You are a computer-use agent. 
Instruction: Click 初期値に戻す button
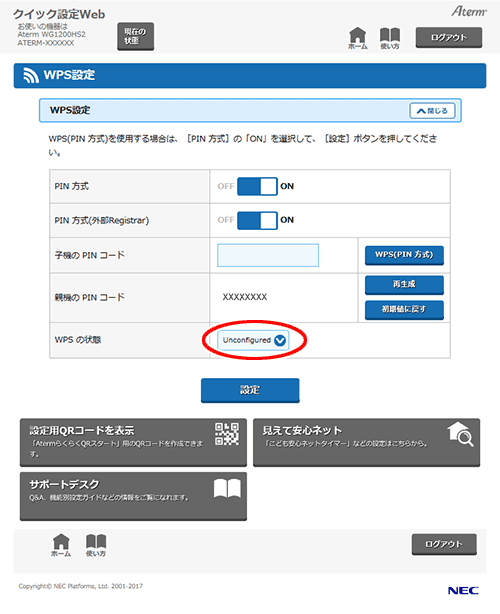[404, 310]
